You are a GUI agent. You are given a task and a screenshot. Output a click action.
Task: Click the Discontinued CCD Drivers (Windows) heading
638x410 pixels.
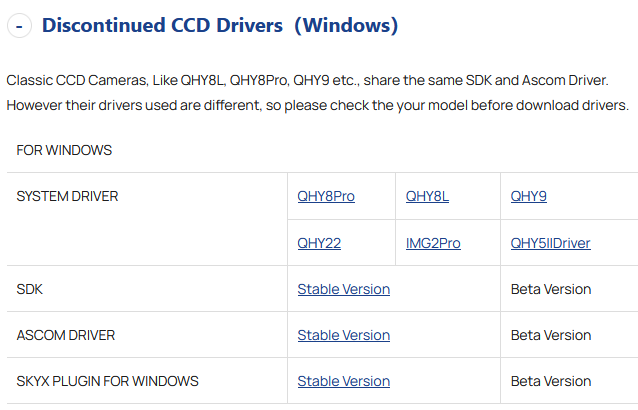click(220, 25)
